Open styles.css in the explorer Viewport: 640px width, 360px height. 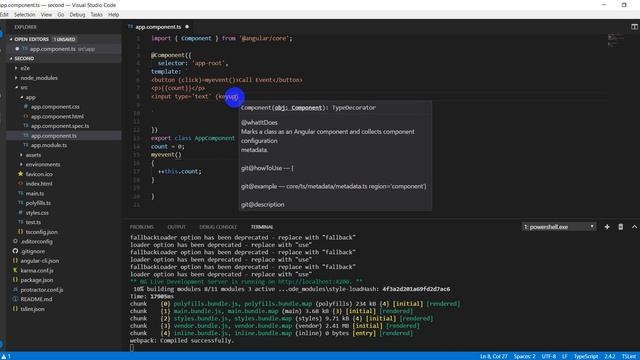[x=37, y=213]
